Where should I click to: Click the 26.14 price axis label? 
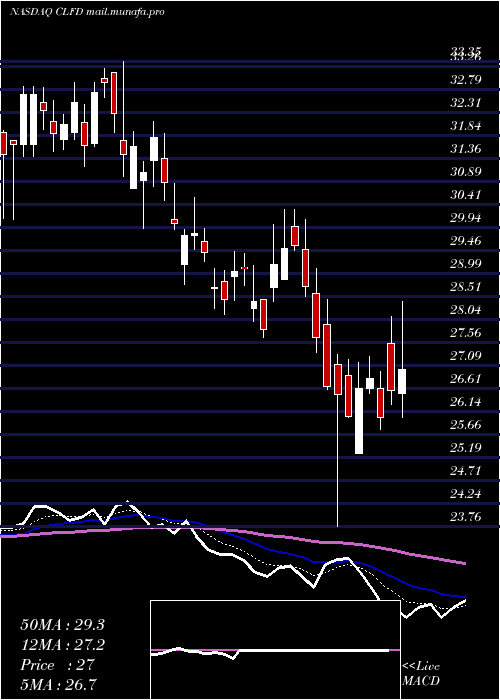point(465,402)
